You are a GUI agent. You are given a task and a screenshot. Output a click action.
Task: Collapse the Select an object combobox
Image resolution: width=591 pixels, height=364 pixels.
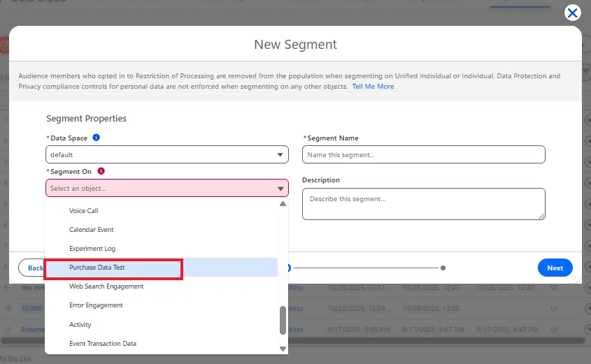click(167, 188)
